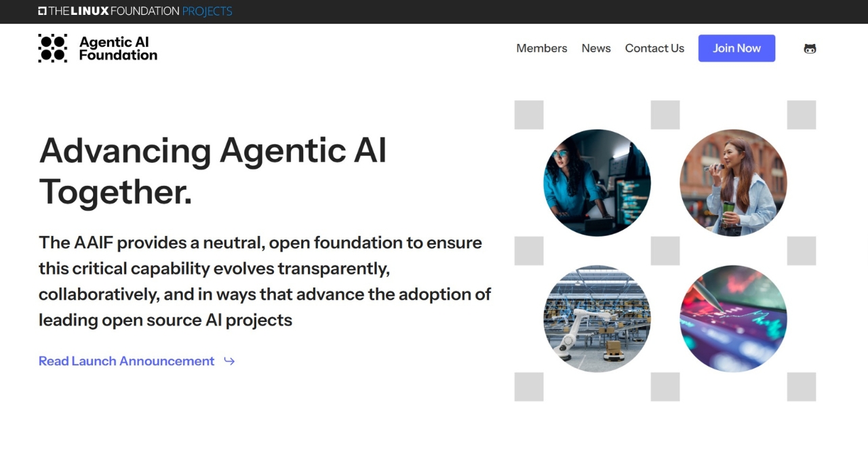
Task: Click arrow icon beside Read Launch Announcement
Action: 229,361
